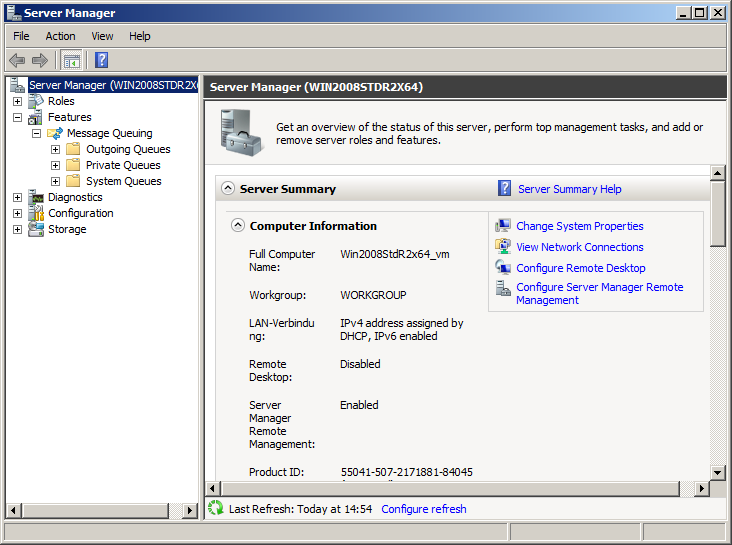Open View Network Connections link
732x545 pixels.
pos(579,247)
